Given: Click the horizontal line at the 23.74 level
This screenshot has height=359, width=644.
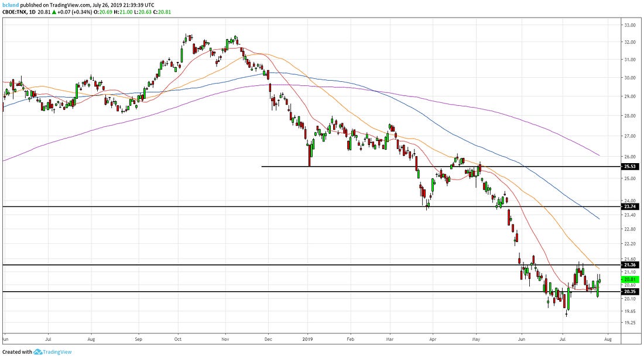Looking at the screenshot, I should [234, 206].
